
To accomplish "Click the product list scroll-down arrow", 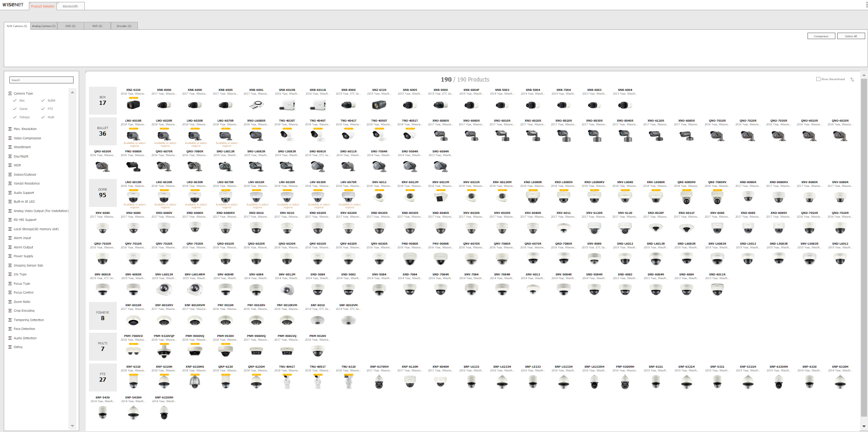I will [864, 426].
